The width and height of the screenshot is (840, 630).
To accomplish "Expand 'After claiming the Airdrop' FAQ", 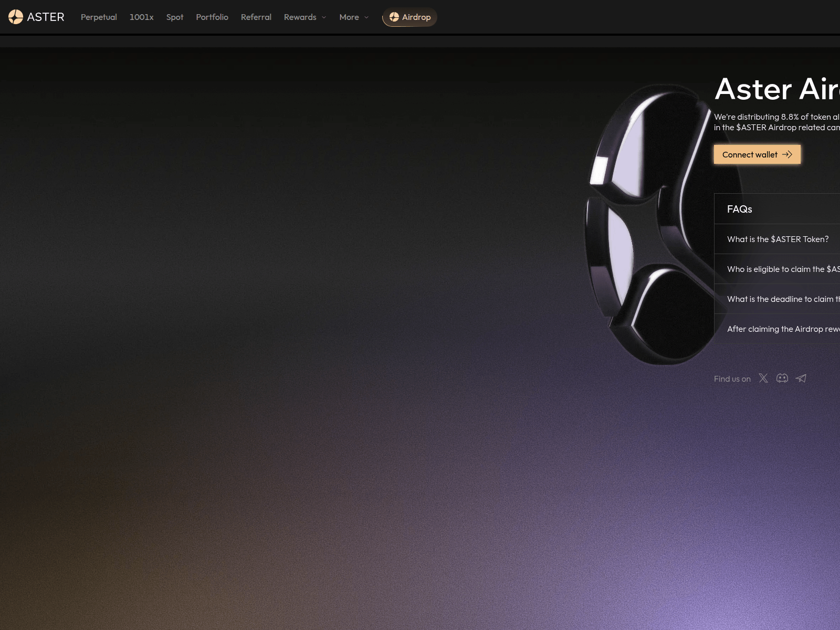I will click(x=782, y=329).
